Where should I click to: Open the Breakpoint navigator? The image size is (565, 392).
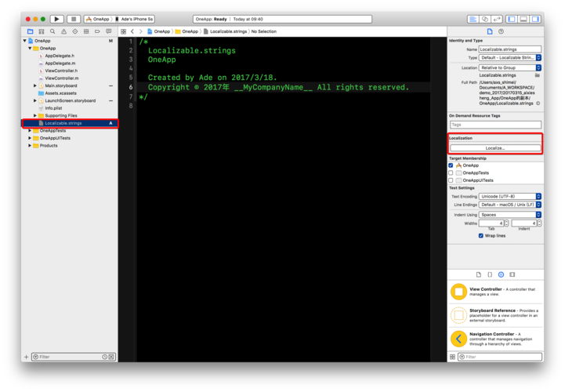point(97,31)
